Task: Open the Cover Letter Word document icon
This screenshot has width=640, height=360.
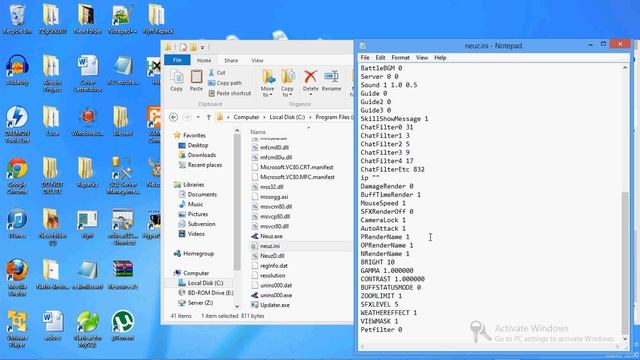Action: tap(87, 73)
